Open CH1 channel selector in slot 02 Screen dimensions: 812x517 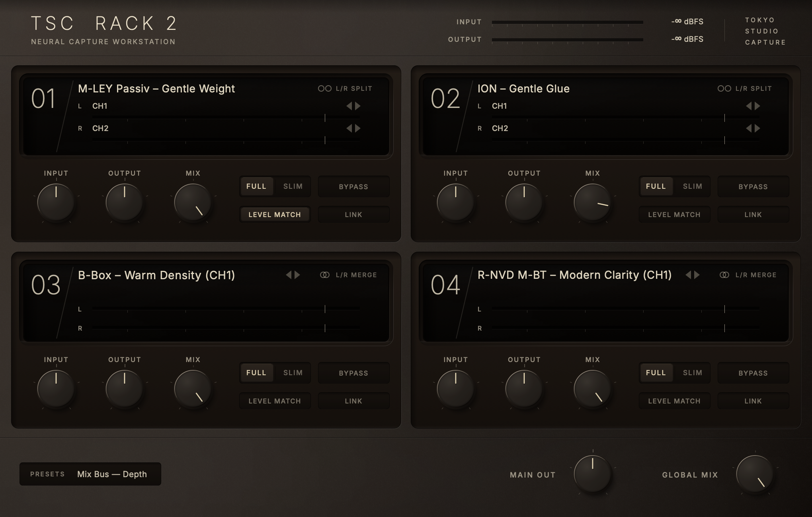pos(500,106)
